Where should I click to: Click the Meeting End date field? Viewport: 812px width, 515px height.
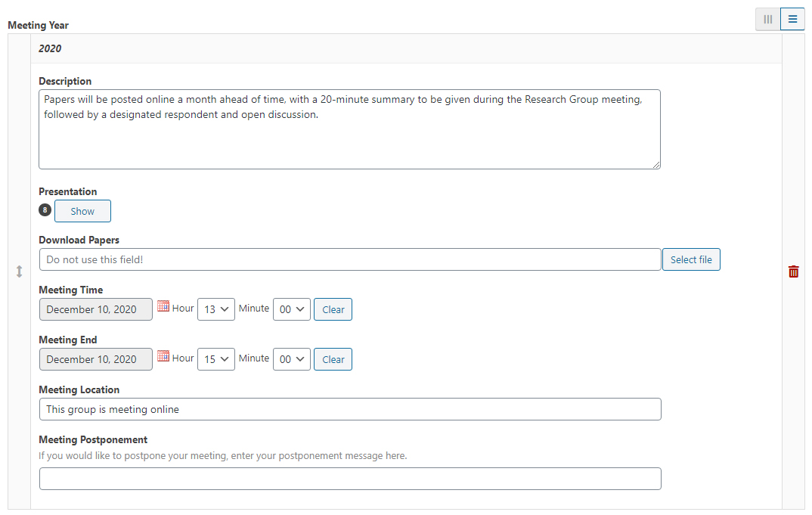point(96,359)
